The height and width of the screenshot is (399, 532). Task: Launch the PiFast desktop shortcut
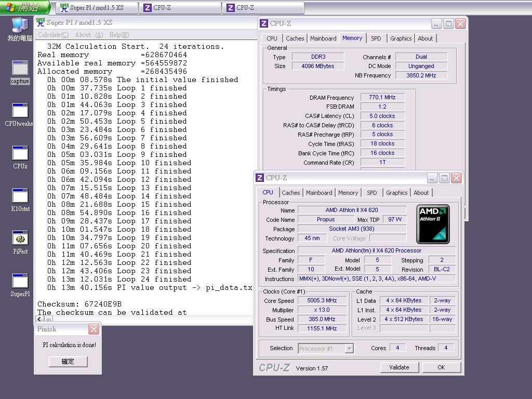tap(20, 243)
